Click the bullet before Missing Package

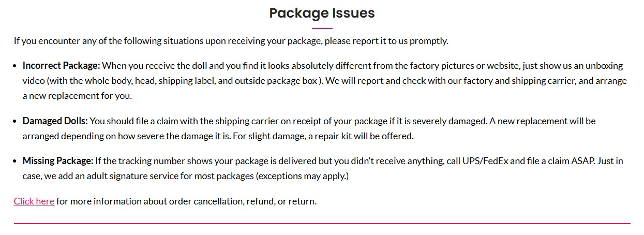click(x=16, y=161)
